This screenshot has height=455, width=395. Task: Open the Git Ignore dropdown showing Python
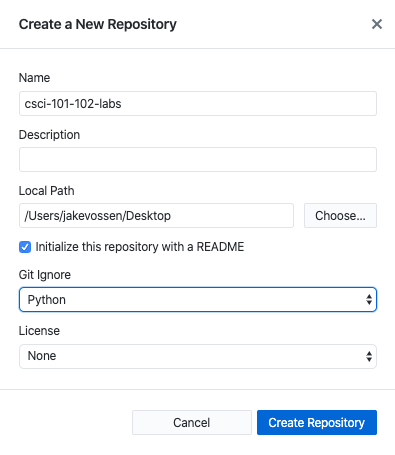[x=198, y=300]
